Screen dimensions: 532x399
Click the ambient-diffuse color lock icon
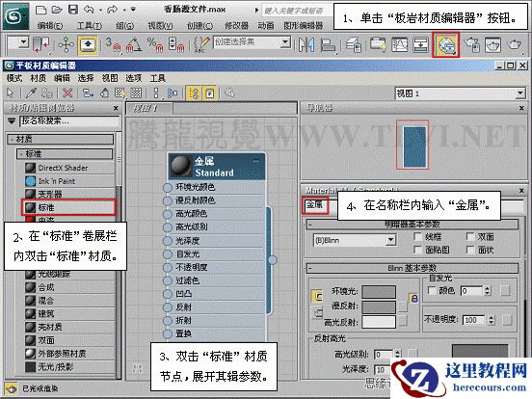coord(414,298)
